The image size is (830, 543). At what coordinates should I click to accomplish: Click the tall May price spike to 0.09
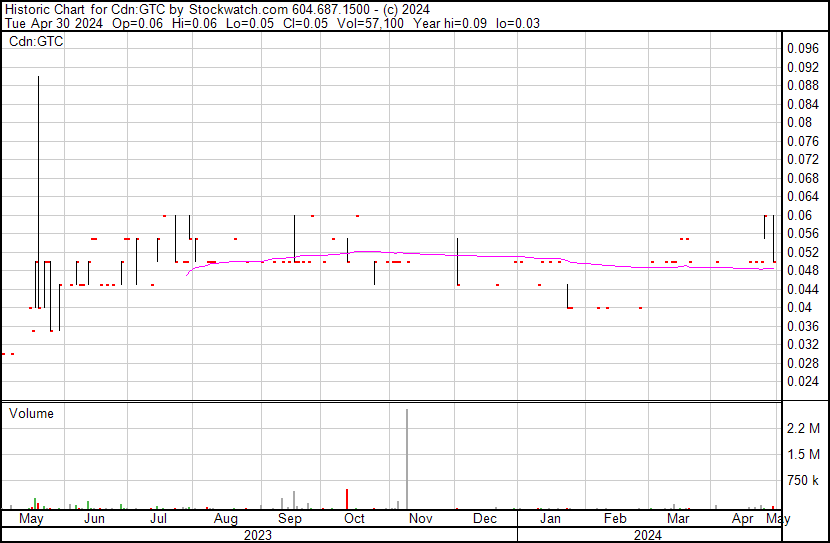[x=38, y=192]
